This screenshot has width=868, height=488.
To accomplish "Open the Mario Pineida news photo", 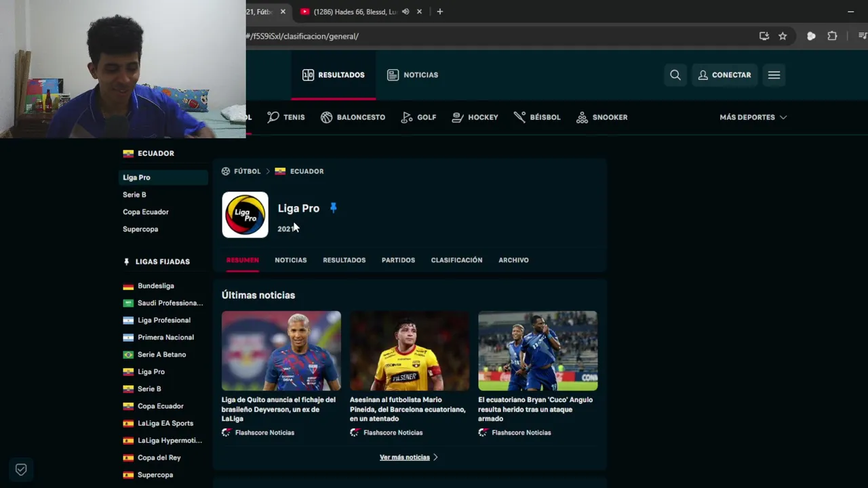I will 410,351.
